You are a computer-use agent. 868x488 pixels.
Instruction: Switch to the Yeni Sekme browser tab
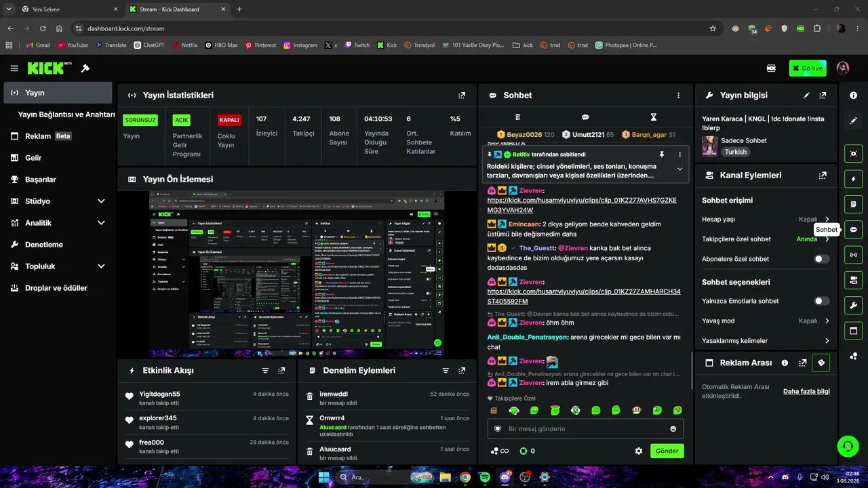pyautogui.click(x=68, y=9)
